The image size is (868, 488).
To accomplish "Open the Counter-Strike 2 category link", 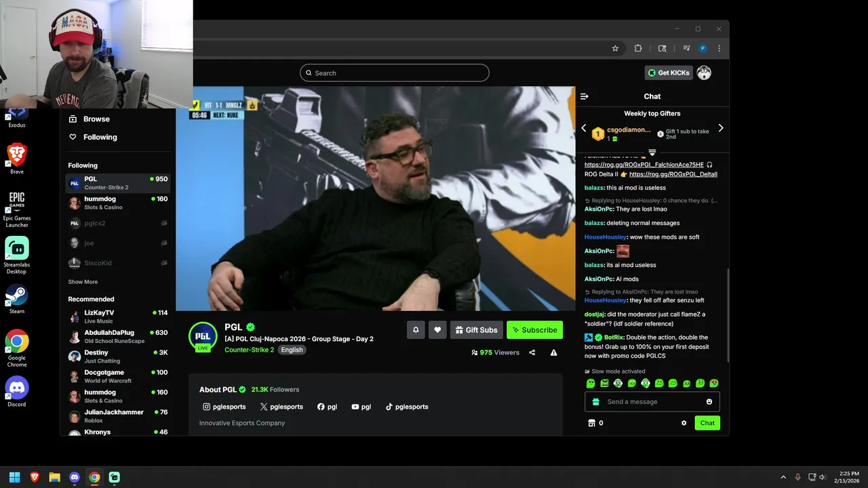I will click(249, 350).
